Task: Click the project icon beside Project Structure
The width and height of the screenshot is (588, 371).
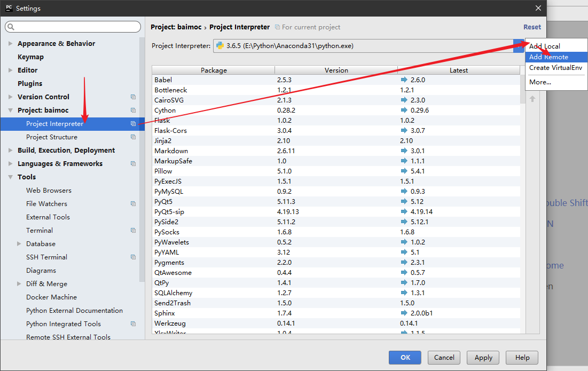Action: (133, 137)
